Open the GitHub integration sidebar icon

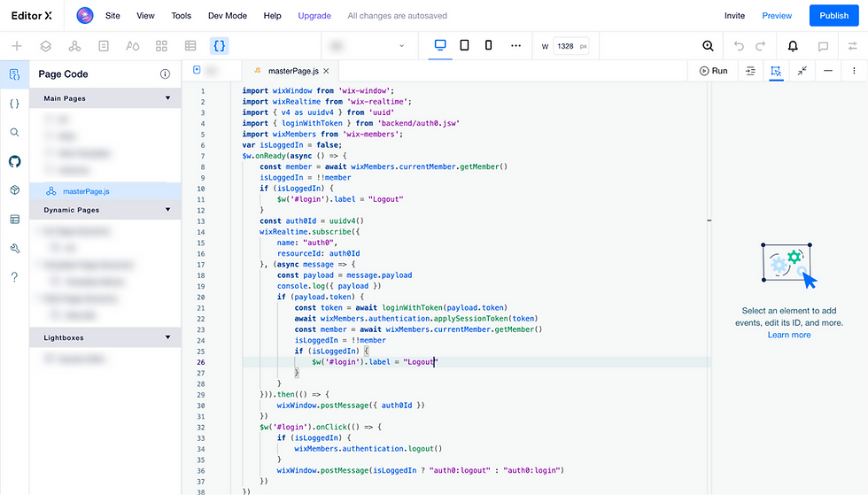[x=15, y=161]
